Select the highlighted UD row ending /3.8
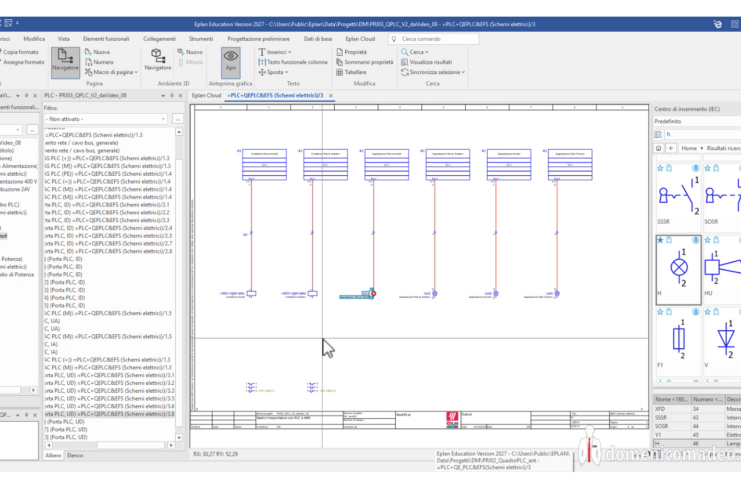The height and width of the screenshot is (486, 741). [x=110, y=414]
